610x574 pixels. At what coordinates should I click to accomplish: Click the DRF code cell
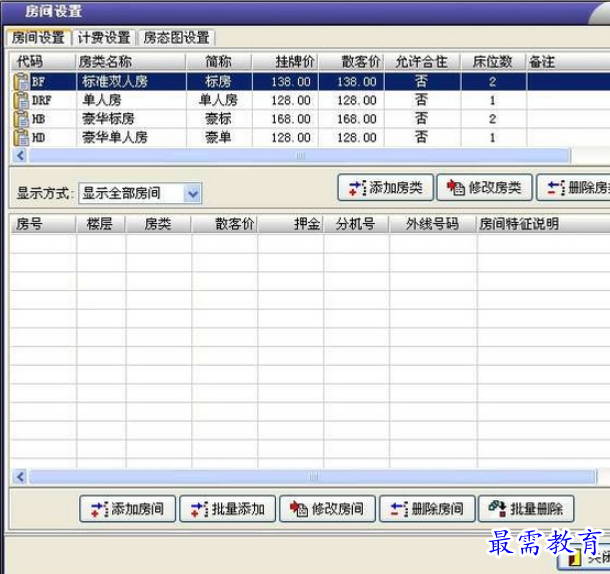point(42,100)
